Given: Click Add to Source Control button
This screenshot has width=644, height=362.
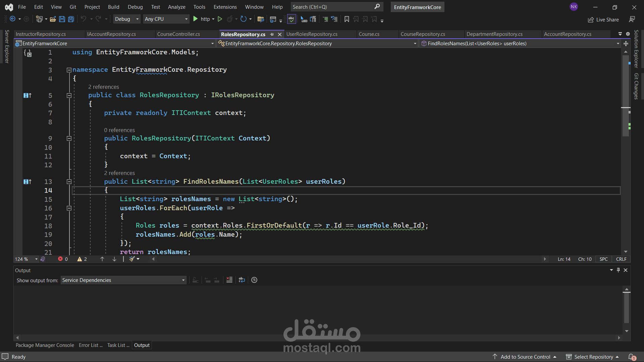Looking at the screenshot, I should click(525, 357).
